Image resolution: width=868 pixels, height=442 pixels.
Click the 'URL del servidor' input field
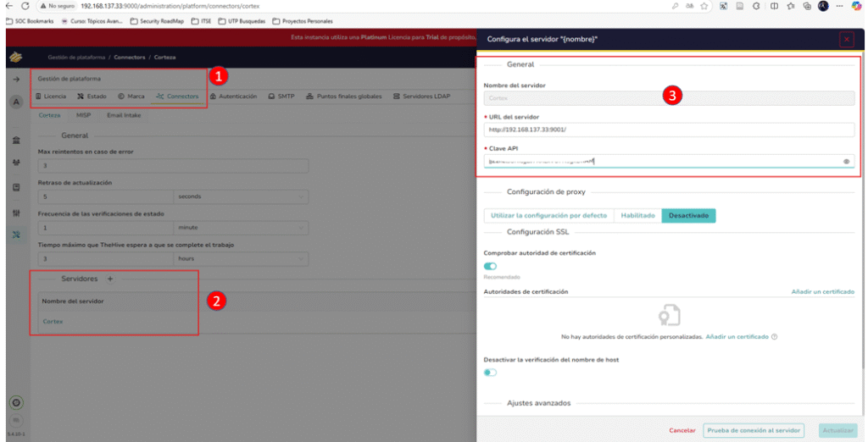[669, 130]
